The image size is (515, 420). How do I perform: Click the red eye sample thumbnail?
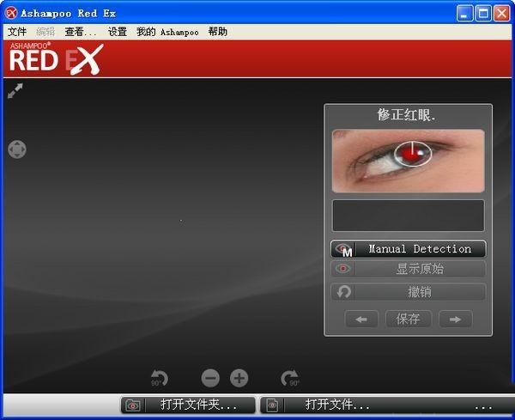click(409, 161)
